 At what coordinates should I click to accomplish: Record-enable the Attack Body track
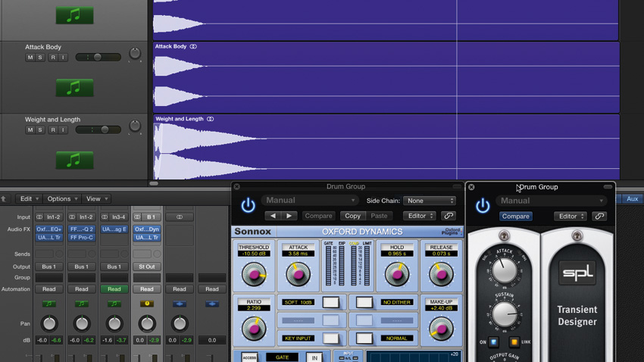52,58
